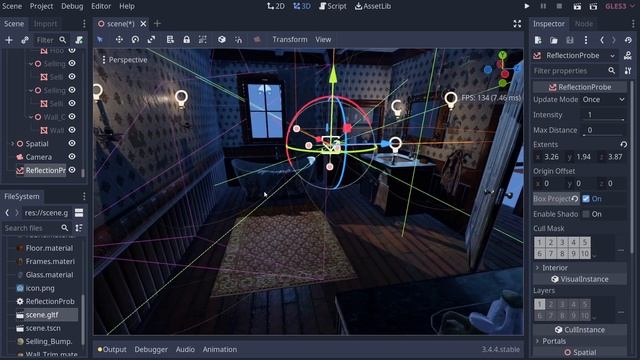640x360 pixels.
Task: Open the Update Mode dropdown
Action: [x=604, y=100]
